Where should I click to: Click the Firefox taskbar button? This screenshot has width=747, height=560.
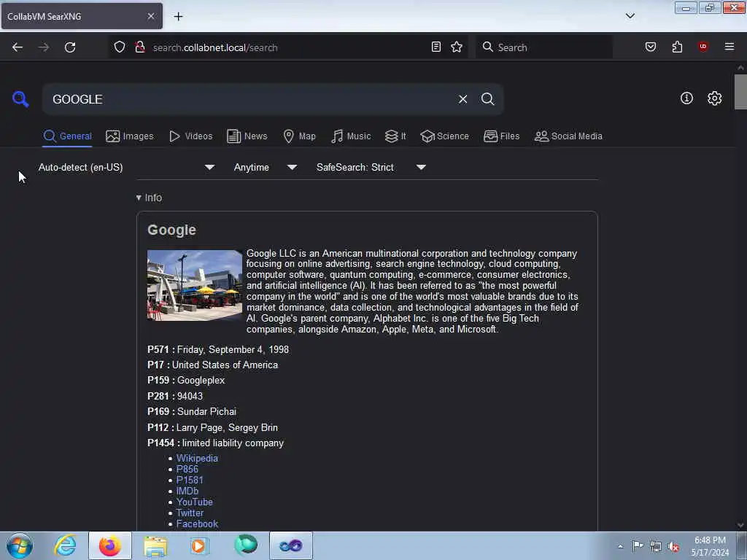110,545
